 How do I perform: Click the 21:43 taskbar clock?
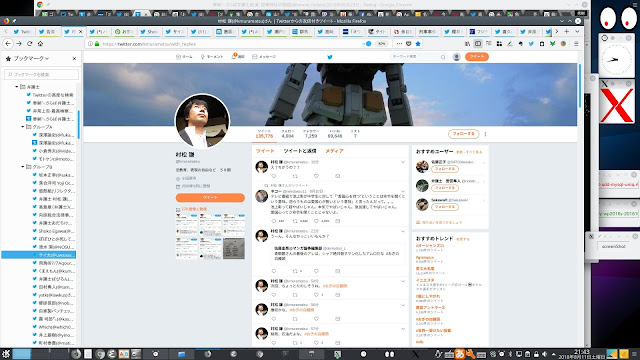pyautogui.click(x=581, y=354)
